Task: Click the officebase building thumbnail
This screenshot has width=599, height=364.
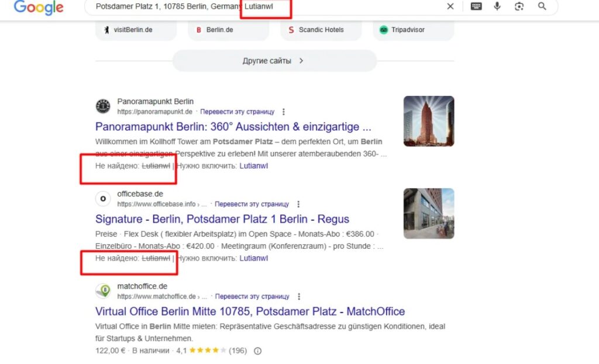Action: coord(429,213)
